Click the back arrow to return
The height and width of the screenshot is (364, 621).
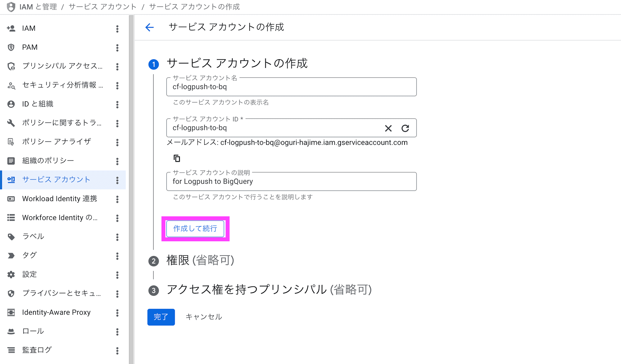click(149, 27)
